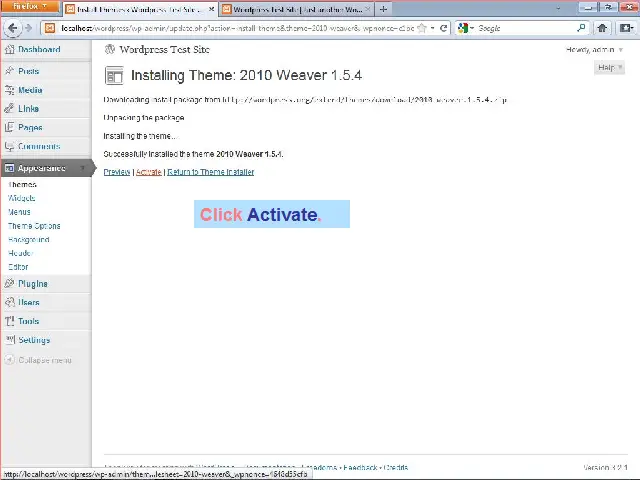This screenshot has width=640, height=480.
Task: Click the Plugins menu label
Action: (33, 284)
